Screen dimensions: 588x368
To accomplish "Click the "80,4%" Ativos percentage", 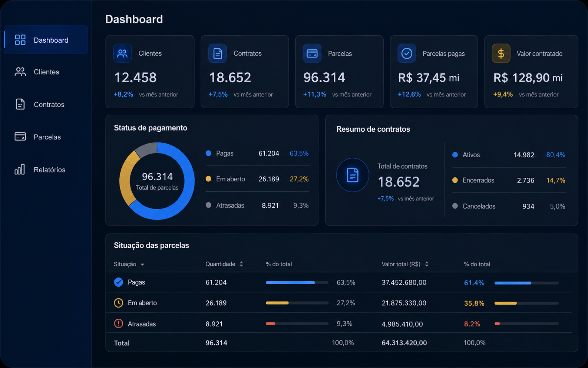I will tap(556, 155).
